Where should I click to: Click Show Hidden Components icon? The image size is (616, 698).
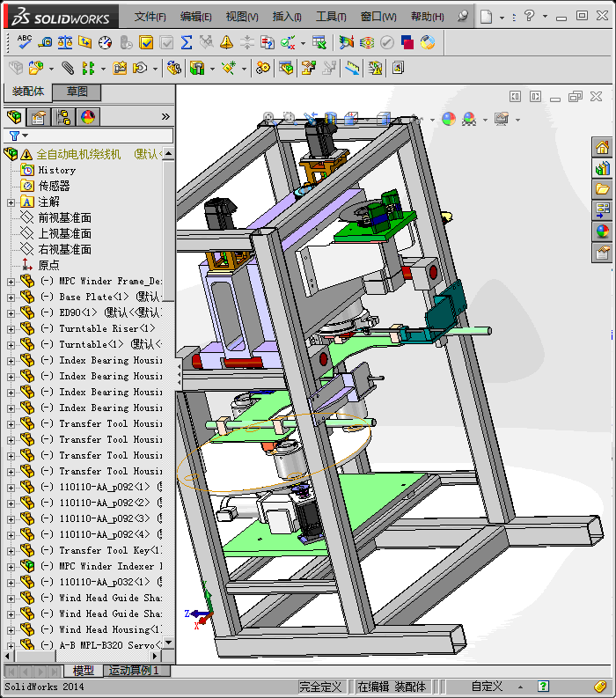pyautogui.click(x=173, y=68)
